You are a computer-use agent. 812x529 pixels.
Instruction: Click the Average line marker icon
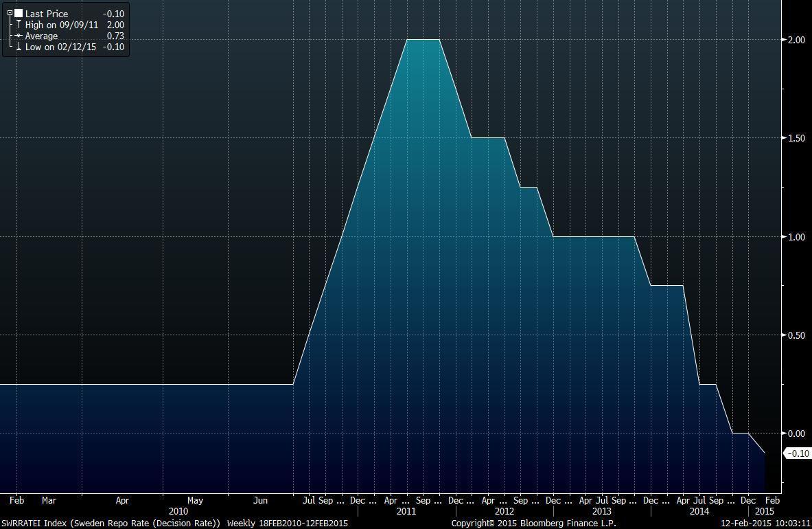click(19, 36)
